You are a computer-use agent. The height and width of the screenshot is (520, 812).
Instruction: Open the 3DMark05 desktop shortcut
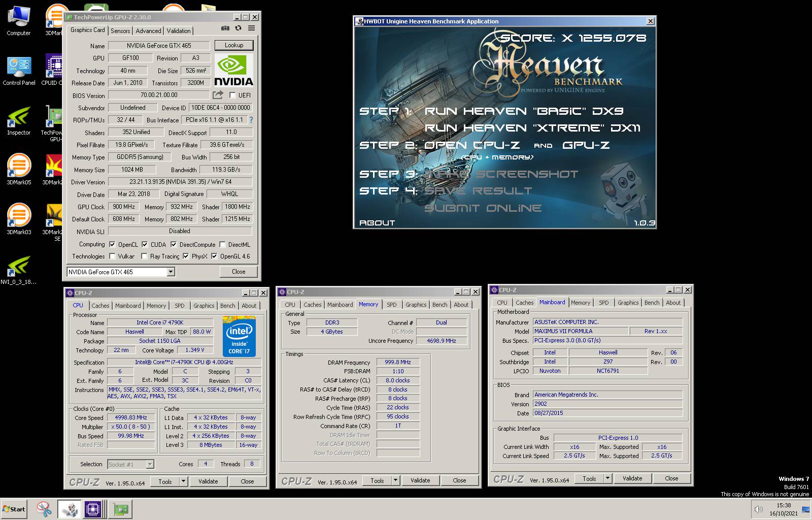click(x=19, y=170)
